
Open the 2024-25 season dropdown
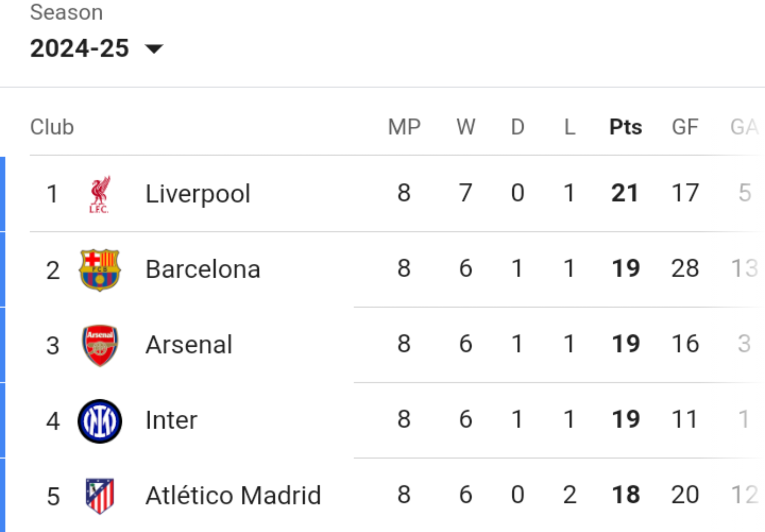click(x=96, y=49)
